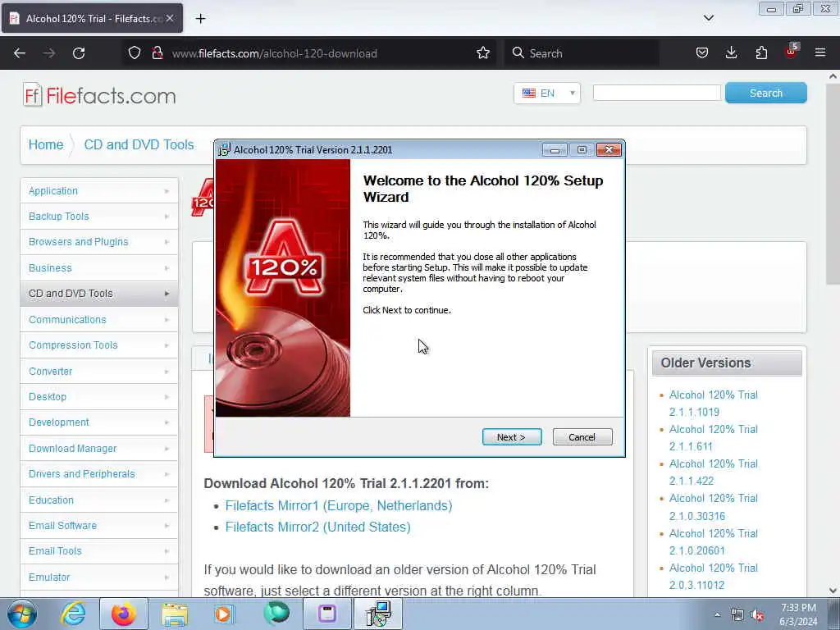Open older version Alcohol 120% Trial 2.1.1.1019
Viewport: 840px width, 630px height.
[713, 404]
